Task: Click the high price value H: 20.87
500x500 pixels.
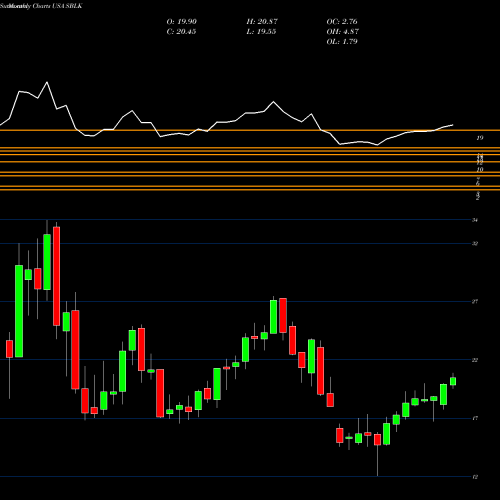Action: point(262,22)
